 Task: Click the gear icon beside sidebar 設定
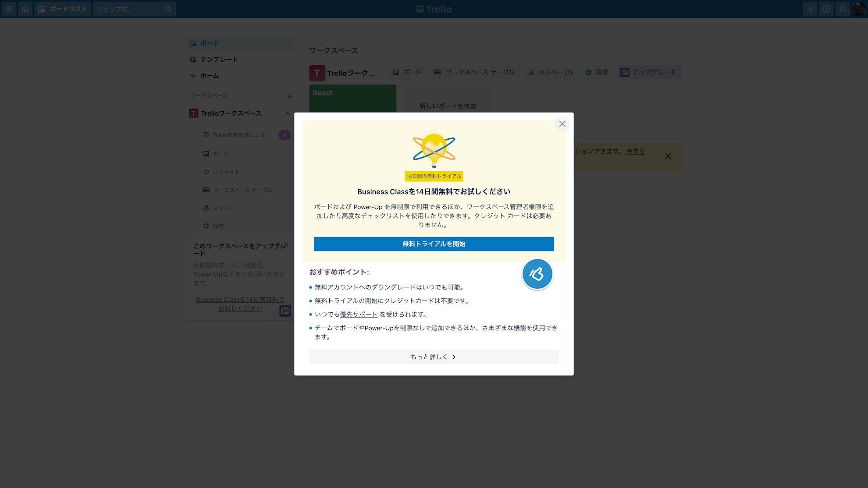(x=206, y=226)
